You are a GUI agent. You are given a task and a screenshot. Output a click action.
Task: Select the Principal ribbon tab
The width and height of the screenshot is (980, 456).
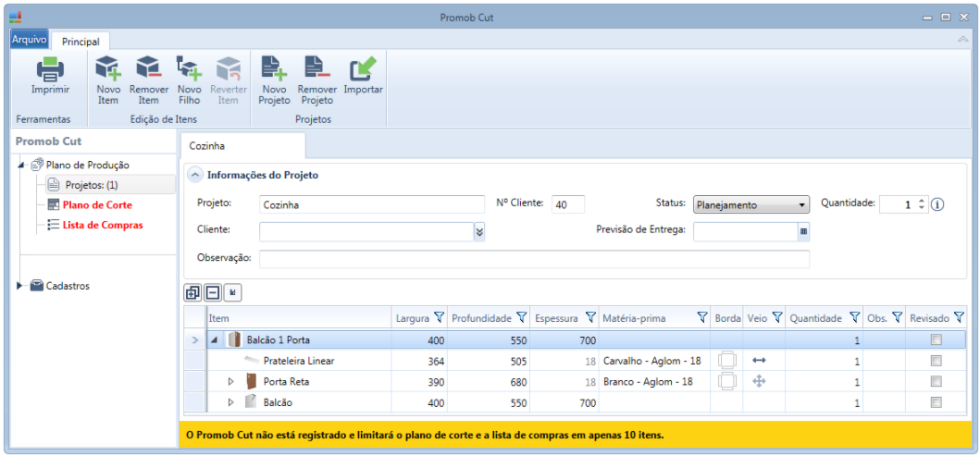coord(81,42)
